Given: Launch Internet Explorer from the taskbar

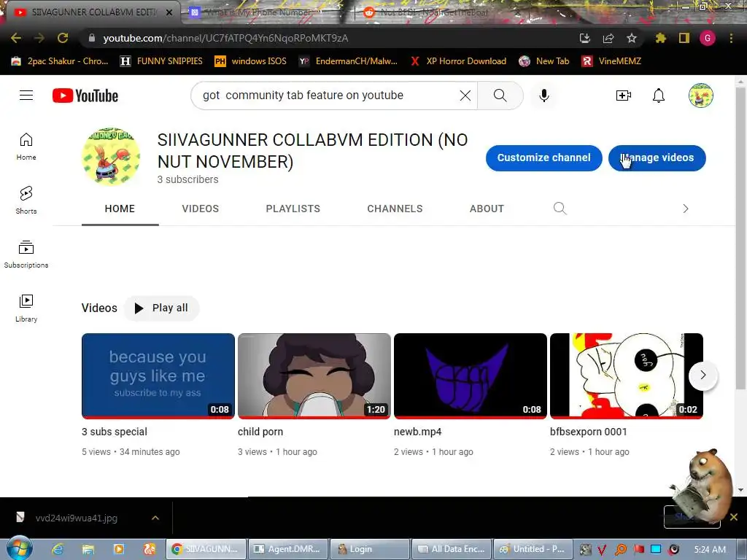Looking at the screenshot, I should click(x=58, y=549).
